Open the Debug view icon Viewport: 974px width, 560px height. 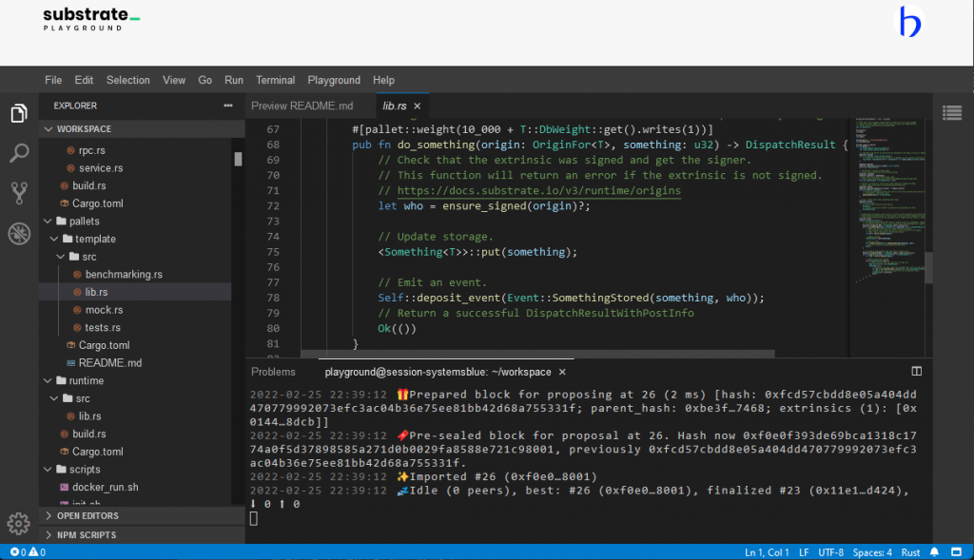(x=18, y=233)
